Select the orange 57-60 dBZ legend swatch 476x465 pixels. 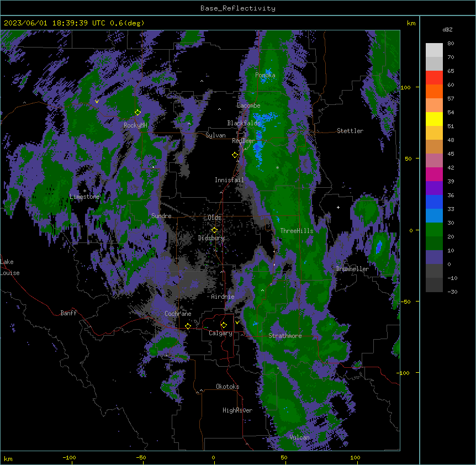[x=434, y=91]
